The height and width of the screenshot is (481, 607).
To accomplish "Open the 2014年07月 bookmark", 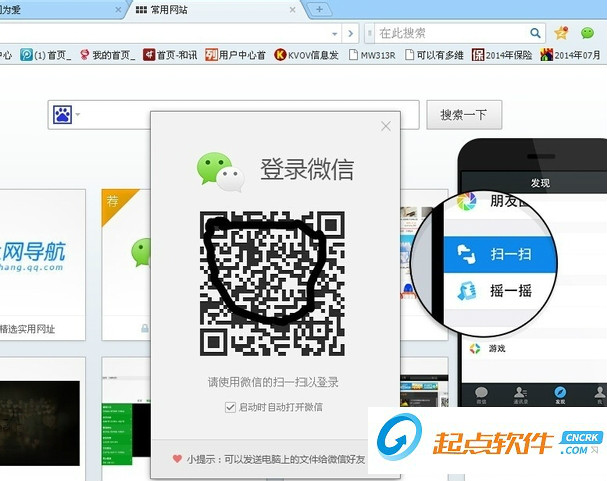I will pyautogui.click(x=570, y=55).
